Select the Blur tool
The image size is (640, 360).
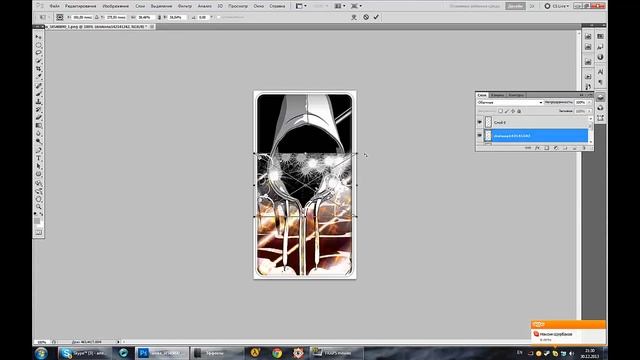click(38, 133)
